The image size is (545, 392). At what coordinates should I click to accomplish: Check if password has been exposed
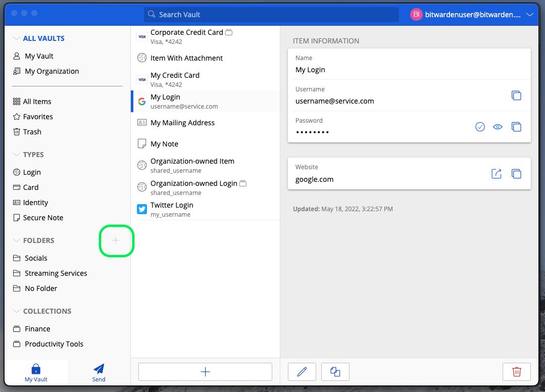tap(480, 127)
